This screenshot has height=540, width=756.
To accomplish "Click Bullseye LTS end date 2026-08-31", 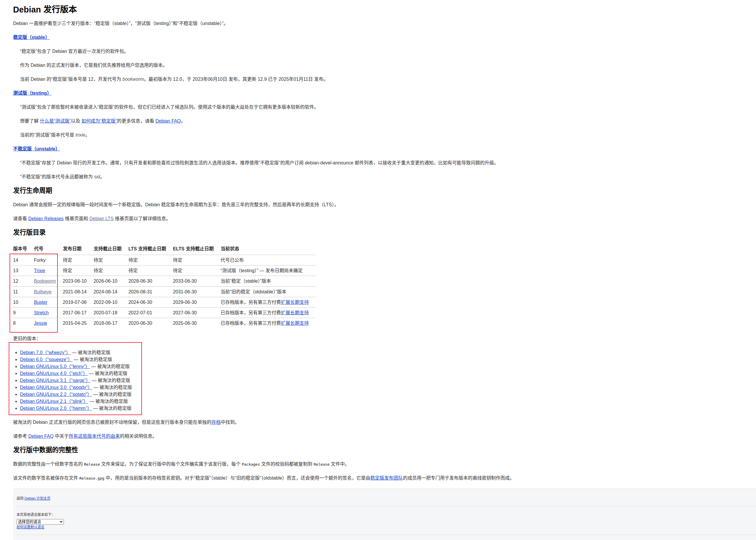I will coord(140,292).
